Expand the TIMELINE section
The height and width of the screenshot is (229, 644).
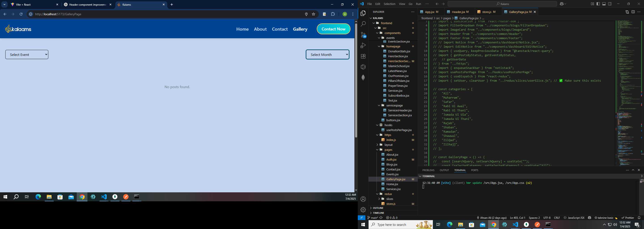click(x=378, y=213)
